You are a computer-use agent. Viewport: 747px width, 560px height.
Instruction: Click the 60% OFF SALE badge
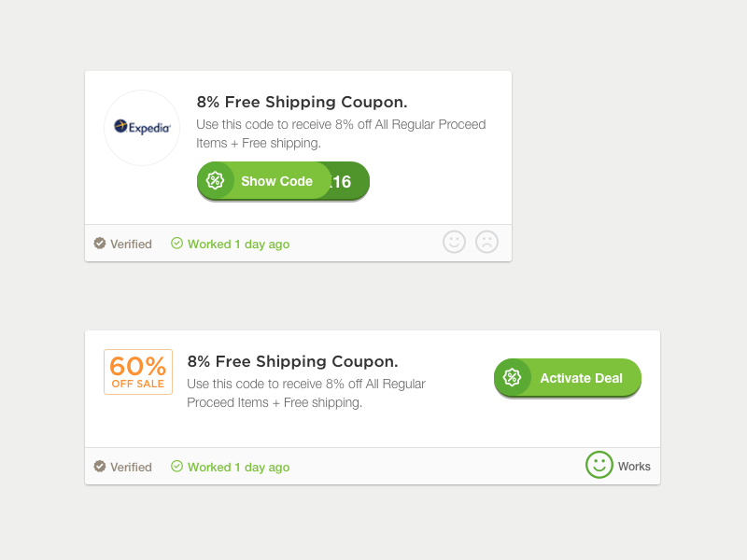click(138, 371)
